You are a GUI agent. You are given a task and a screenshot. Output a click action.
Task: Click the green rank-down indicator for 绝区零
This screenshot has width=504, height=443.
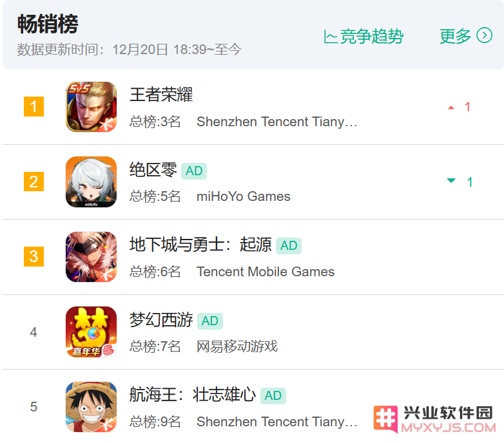460,182
